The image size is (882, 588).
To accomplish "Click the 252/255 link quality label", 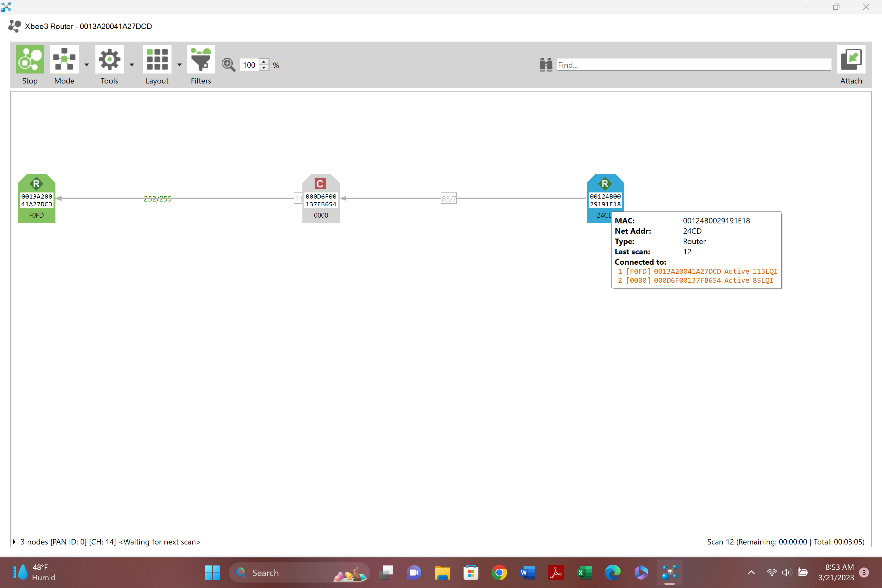I will click(158, 198).
